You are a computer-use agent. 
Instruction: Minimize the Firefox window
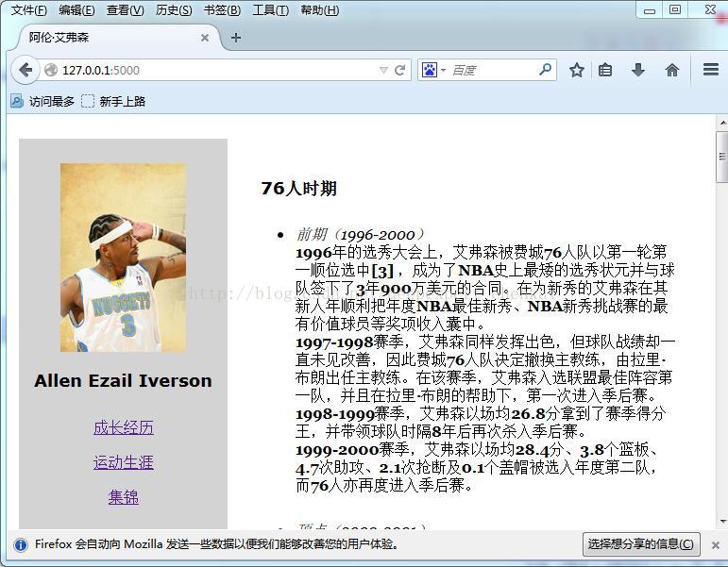pyautogui.click(x=649, y=10)
